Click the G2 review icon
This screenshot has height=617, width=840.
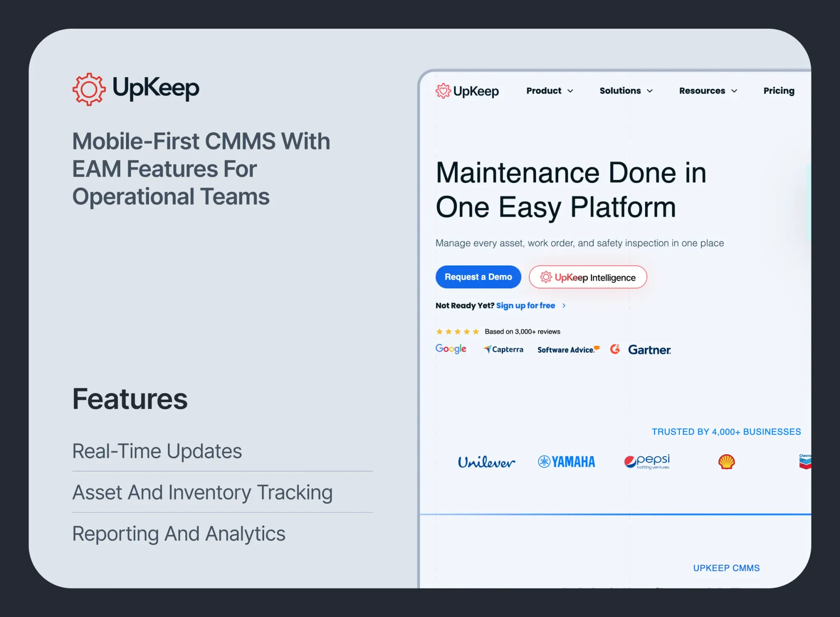point(615,349)
